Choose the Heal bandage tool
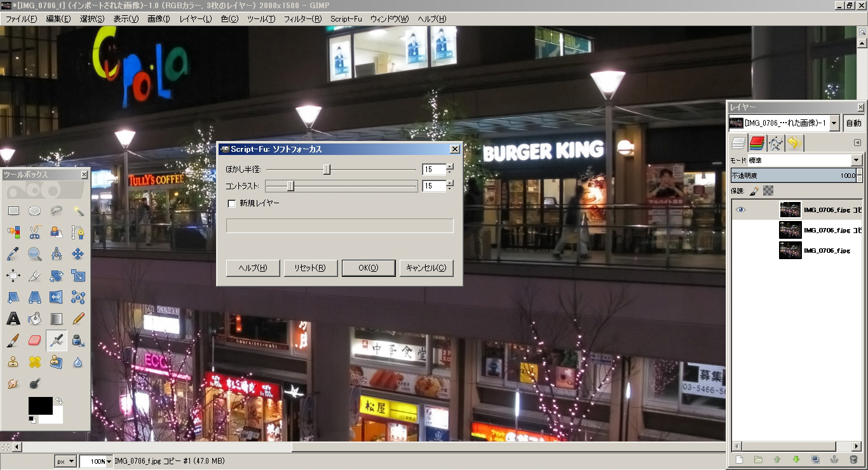This screenshot has width=868, height=470. click(35, 362)
